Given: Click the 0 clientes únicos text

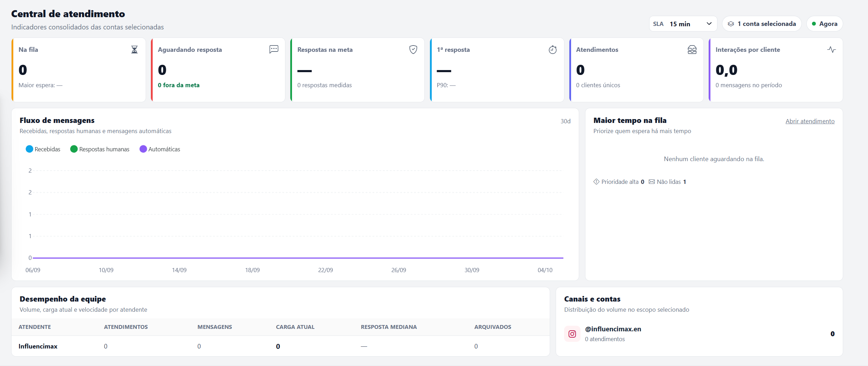Looking at the screenshot, I should (x=598, y=85).
